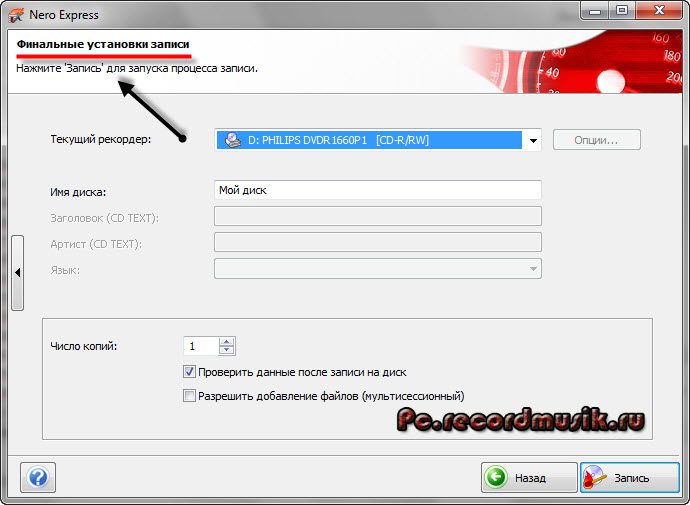Go back with the Назад button

pos(529,477)
